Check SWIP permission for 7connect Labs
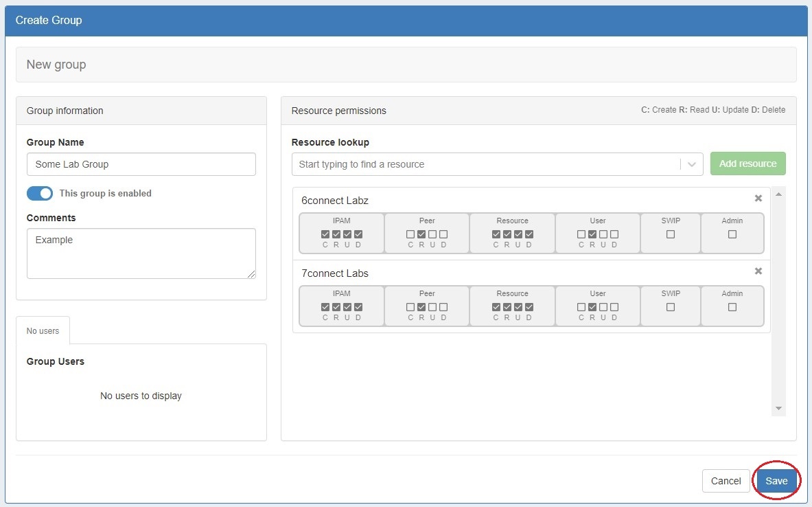Screen dimensions: 812x507 pyautogui.click(x=671, y=307)
